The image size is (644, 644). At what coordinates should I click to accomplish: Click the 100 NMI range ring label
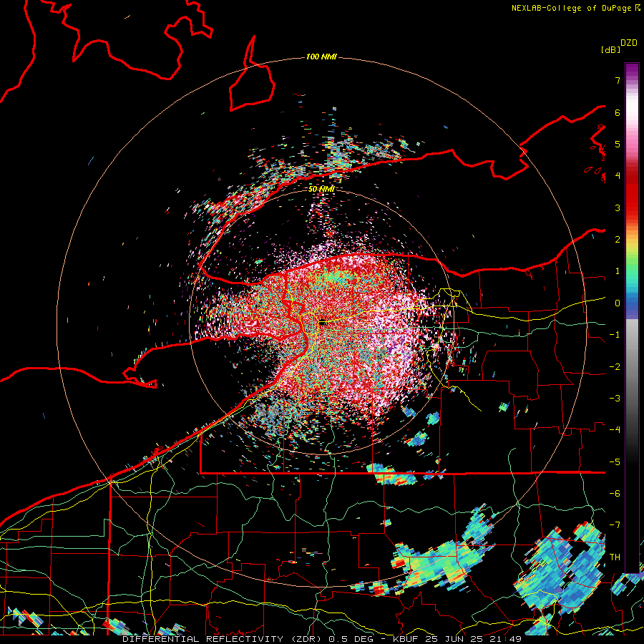pyautogui.click(x=321, y=57)
